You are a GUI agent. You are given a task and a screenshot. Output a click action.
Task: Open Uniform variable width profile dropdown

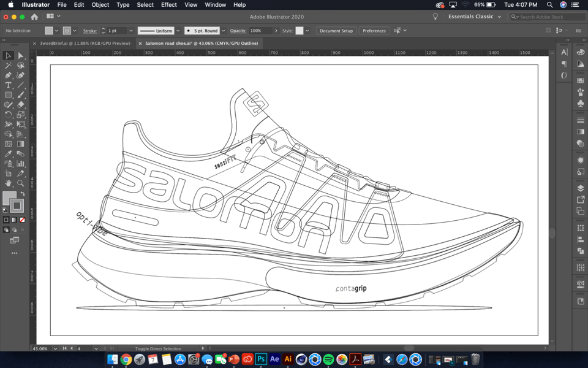point(178,31)
